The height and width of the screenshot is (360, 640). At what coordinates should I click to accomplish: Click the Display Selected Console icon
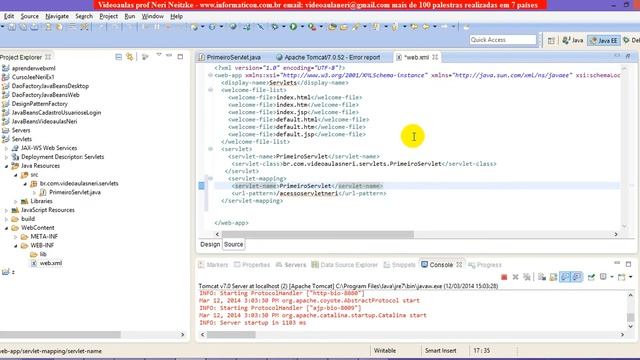[x=603, y=277]
